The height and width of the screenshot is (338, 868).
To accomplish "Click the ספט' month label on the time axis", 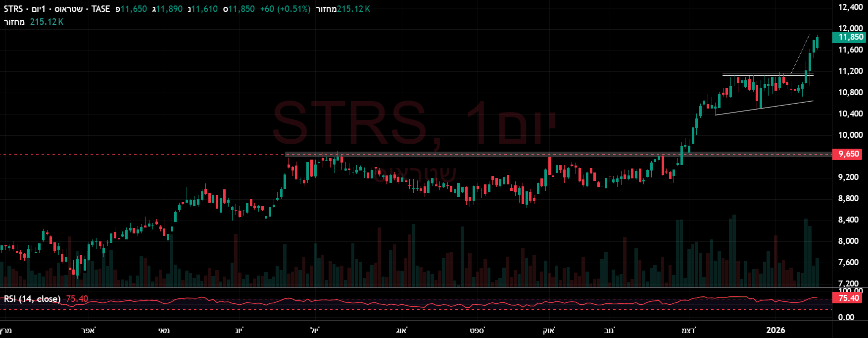I will click(478, 330).
